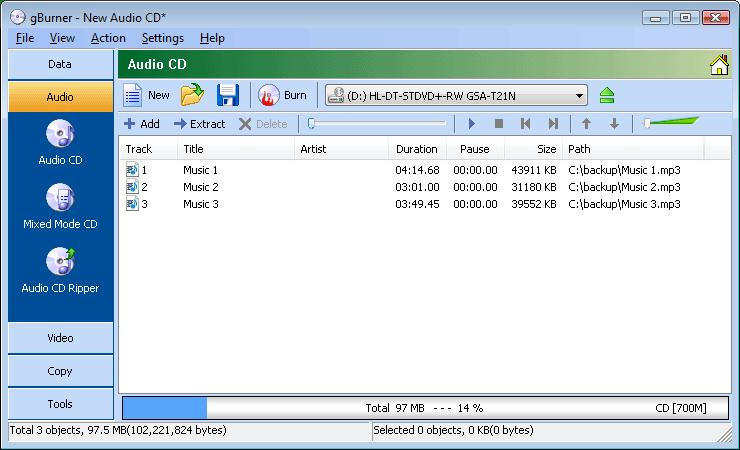The height and width of the screenshot is (450, 740).
Task: Click the disc capacity usage bar
Action: (x=425, y=408)
